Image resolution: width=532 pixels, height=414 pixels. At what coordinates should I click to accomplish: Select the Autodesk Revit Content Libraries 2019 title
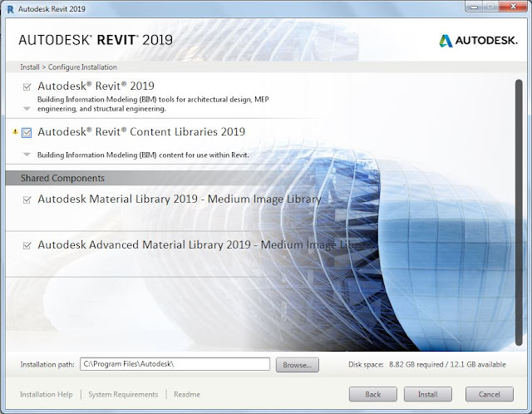(x=141, y=131)
